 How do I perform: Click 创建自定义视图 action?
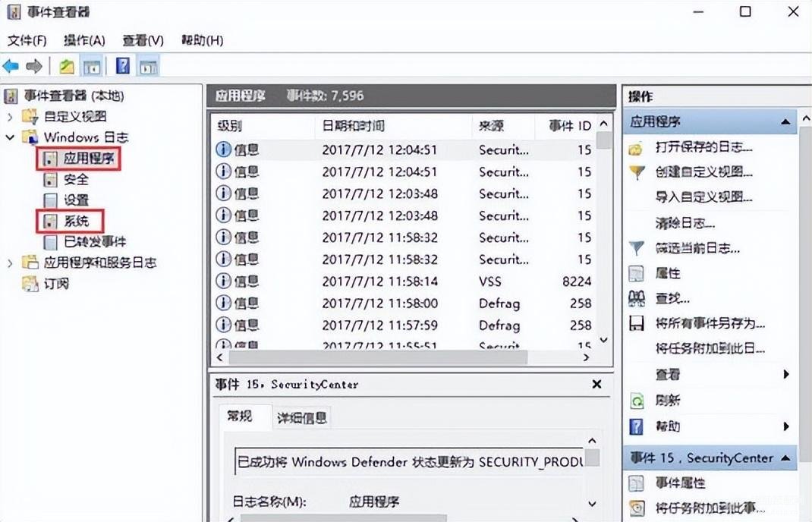pos(703,172)
